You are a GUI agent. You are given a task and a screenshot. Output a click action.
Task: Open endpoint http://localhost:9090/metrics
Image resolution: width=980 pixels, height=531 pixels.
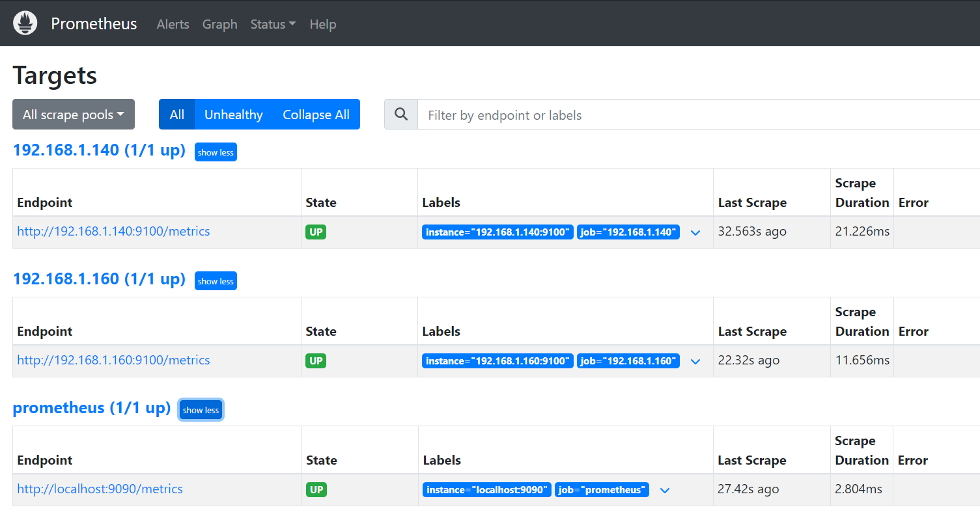100,489
